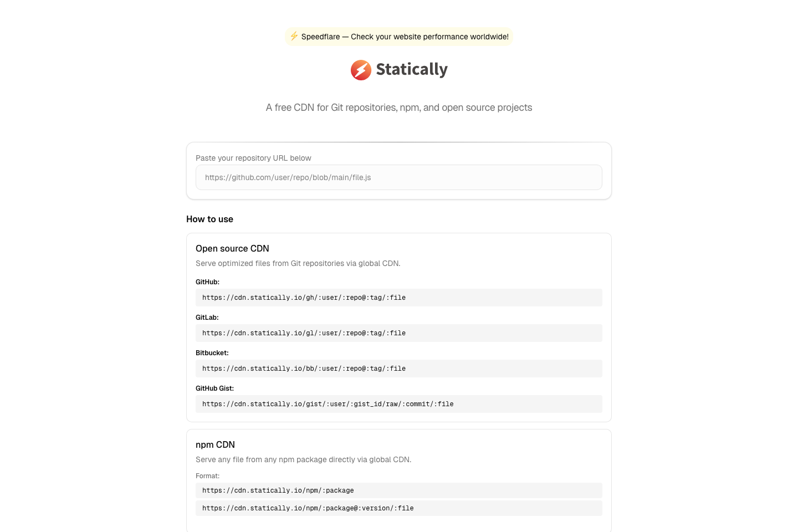This screenshot has height=532, width=798.
Task: Click the Bitbucket label text
Action: coord(212,353)
